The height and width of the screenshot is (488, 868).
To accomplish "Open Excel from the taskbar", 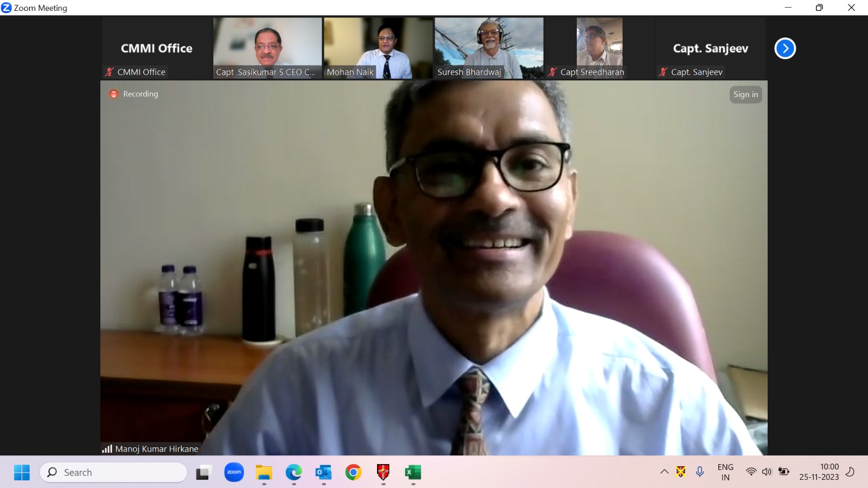I will pos(413,472).
